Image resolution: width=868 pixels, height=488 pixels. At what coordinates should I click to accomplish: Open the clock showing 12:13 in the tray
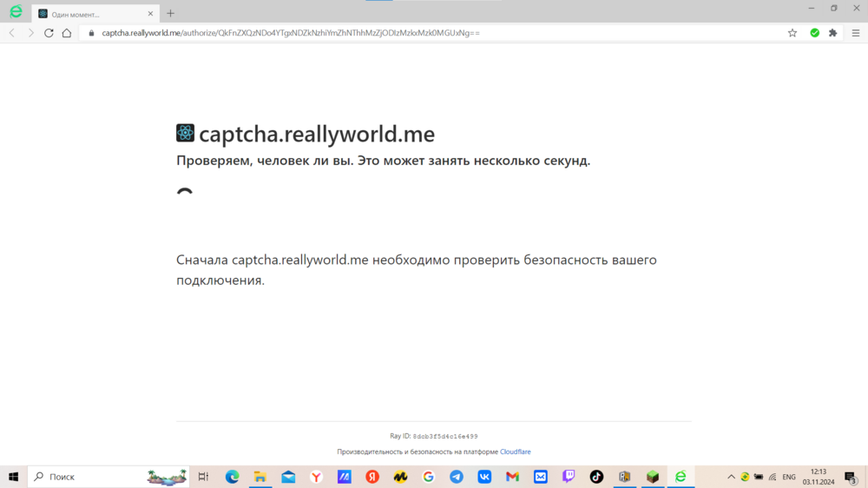click(819, 477)
